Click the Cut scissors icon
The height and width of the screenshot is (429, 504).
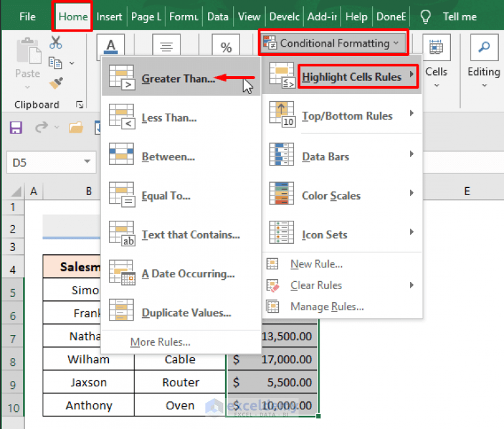56,42
